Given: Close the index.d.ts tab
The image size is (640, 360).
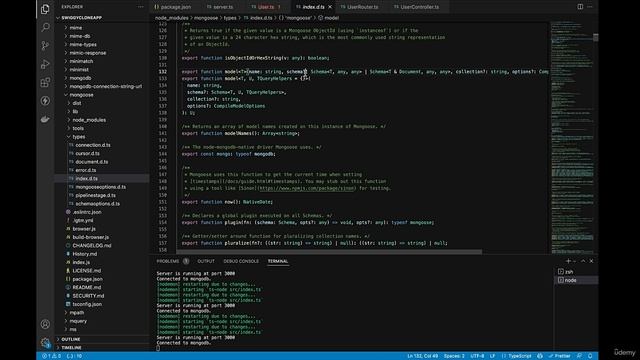Looking at the screenshot, I should (x=330, y=7).
